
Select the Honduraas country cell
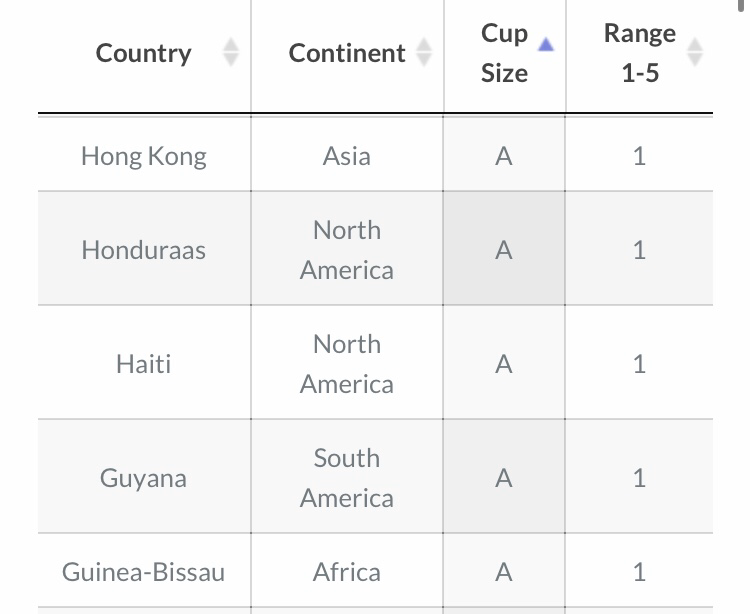[144, 249]
